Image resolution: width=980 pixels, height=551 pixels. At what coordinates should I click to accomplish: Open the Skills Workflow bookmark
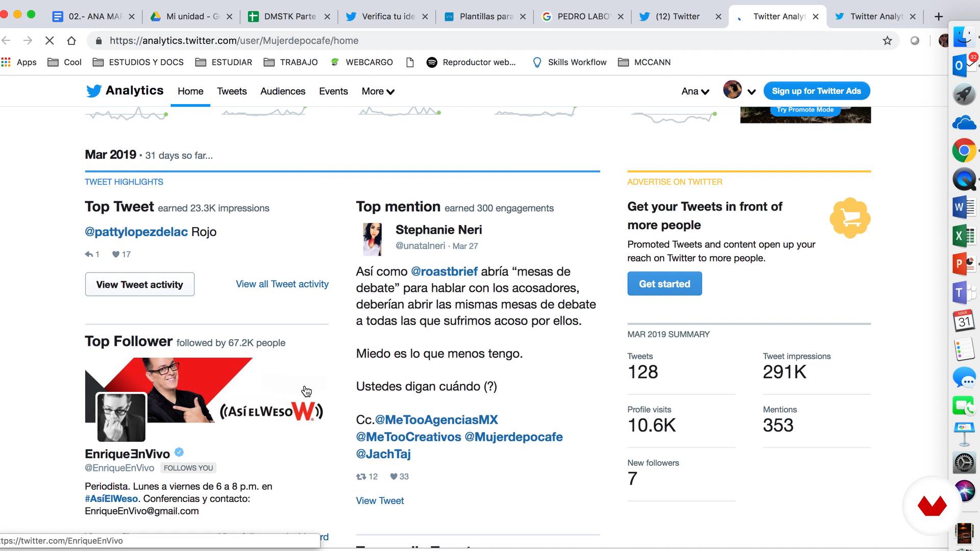[570, 62]
